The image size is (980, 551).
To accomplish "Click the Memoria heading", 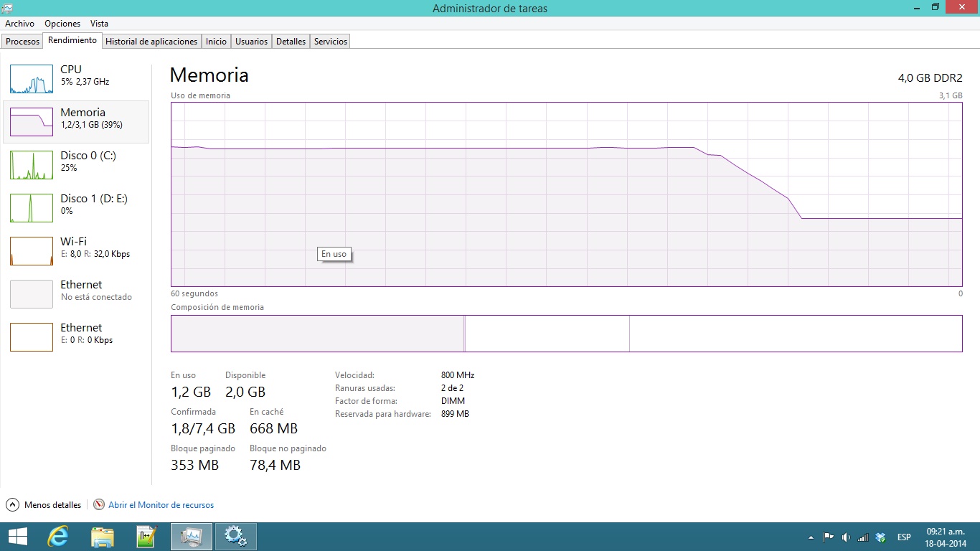I will [x=209, y=75].
